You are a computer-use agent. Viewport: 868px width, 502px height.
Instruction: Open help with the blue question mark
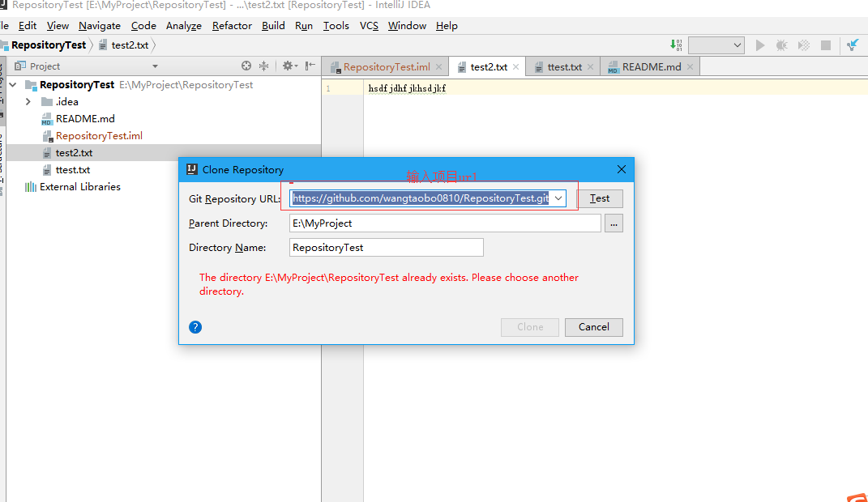(195, 327)
